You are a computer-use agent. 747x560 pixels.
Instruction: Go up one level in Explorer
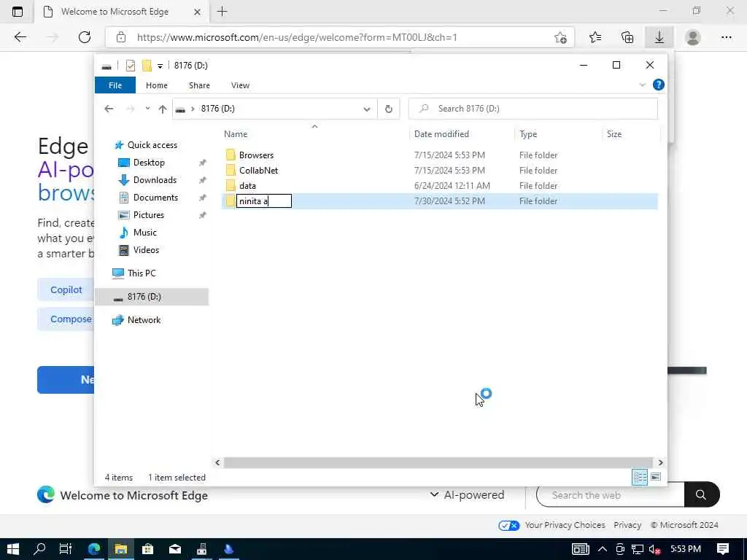163,109
